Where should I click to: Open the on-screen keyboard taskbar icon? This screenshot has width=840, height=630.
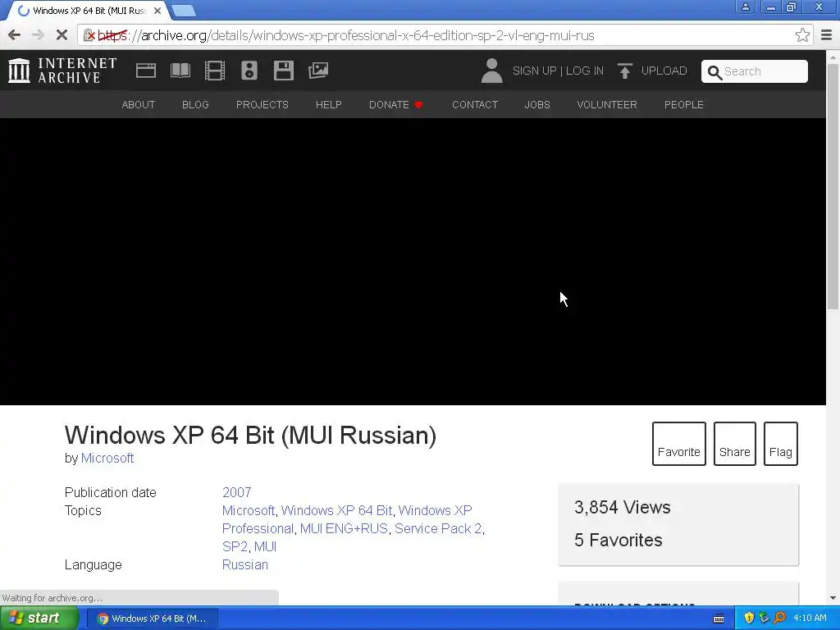click(x=719, y=619)
